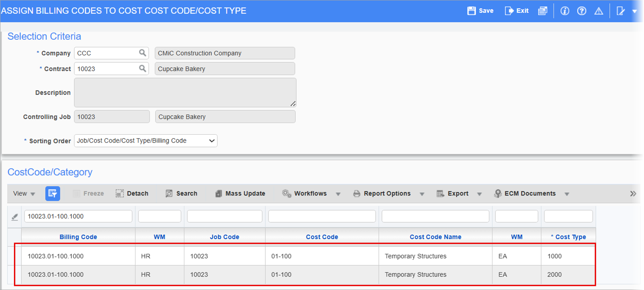Viewport: 644px width, 290px height.
Task: Click the Exit icon in header
Action: coord(509,11)
